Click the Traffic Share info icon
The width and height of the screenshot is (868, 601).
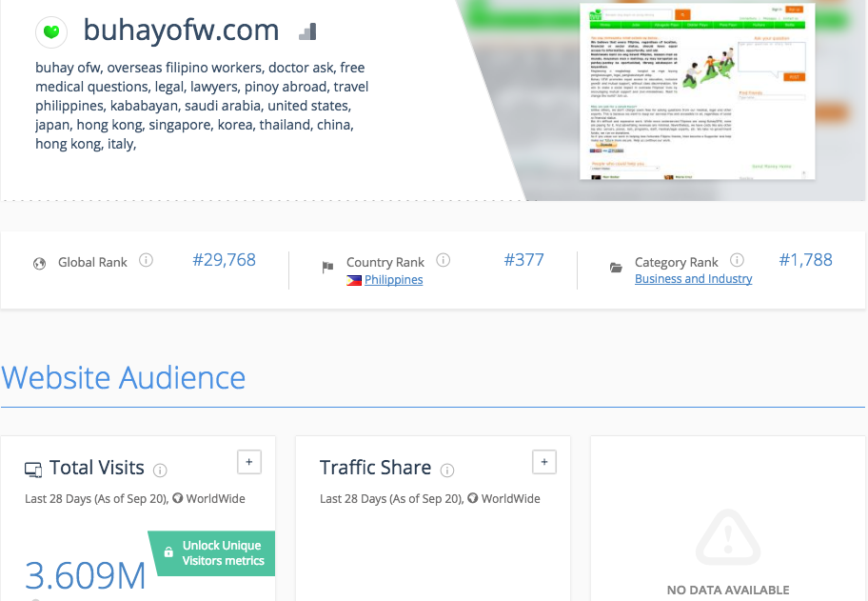pos(447,471)
